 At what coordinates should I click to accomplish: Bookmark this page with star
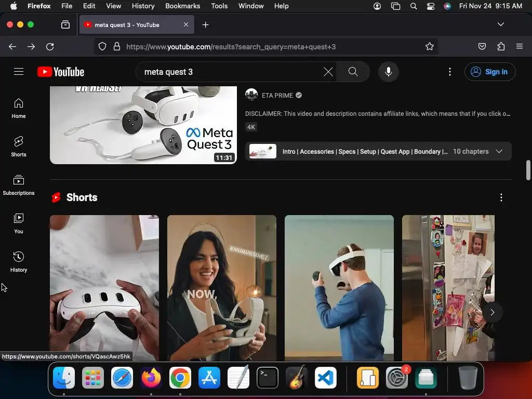pos(430,46)
